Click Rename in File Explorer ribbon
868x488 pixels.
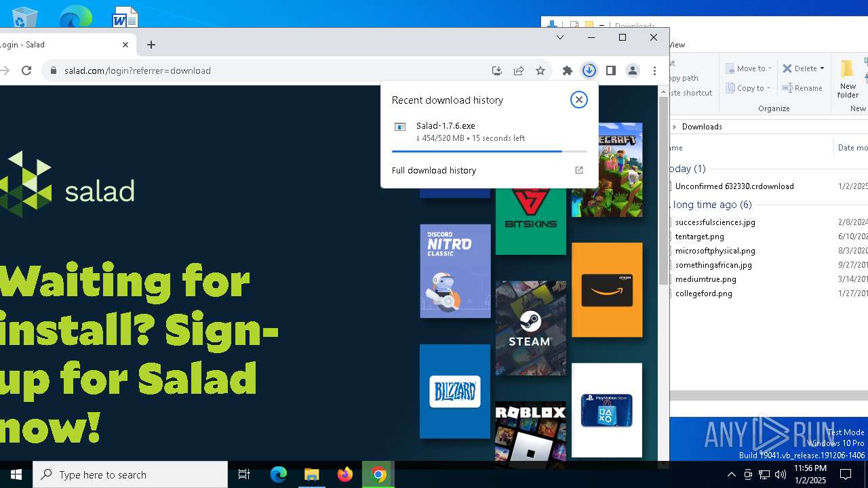(x=802, y=88)
